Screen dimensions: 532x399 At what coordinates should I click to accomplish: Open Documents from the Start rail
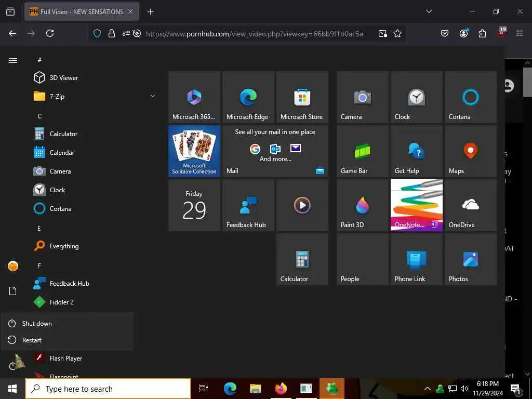click(x=13, y=291)
